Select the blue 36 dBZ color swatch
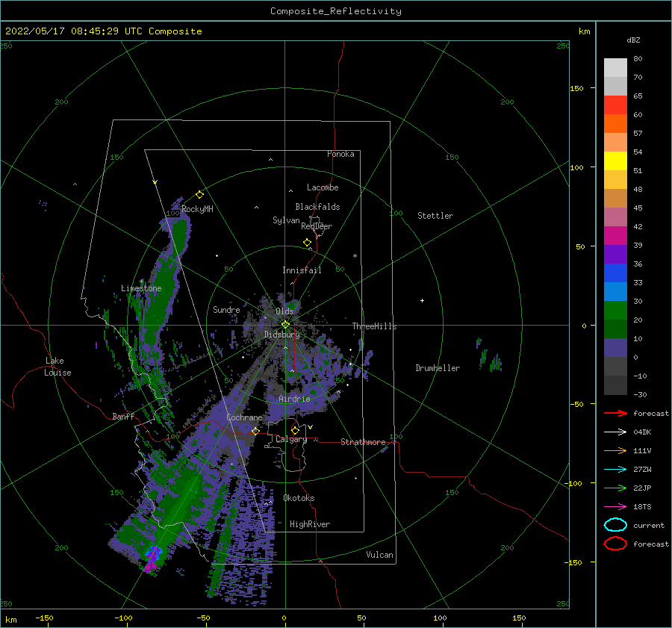This screenshot has width=672, height=628. 615,273
